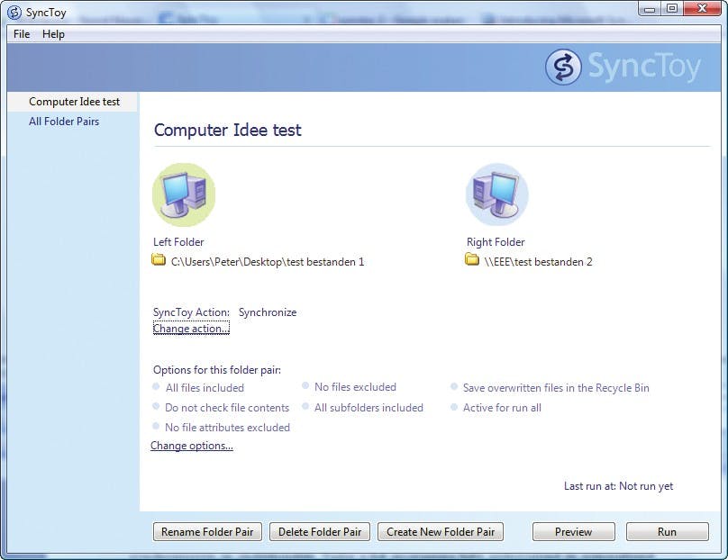Click the 'SyncToy Action:' label
The image size is (728, 560).
[191, 312]
